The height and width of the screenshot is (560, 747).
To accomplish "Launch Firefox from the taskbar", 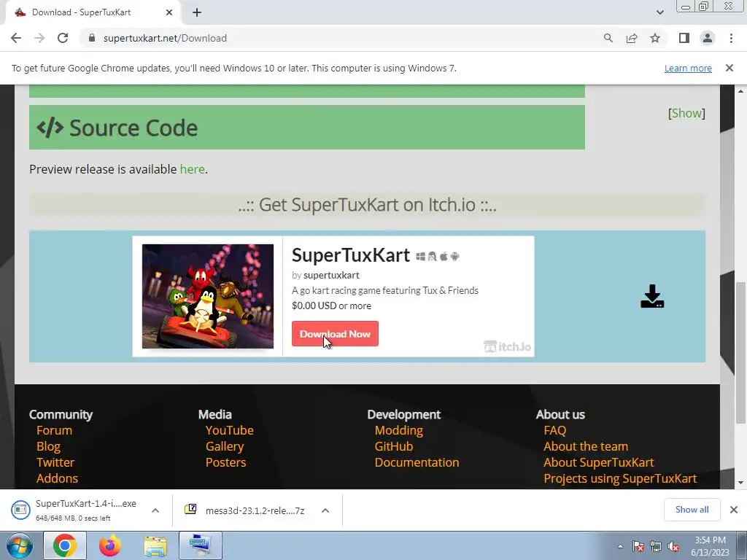I will point(110,545).
